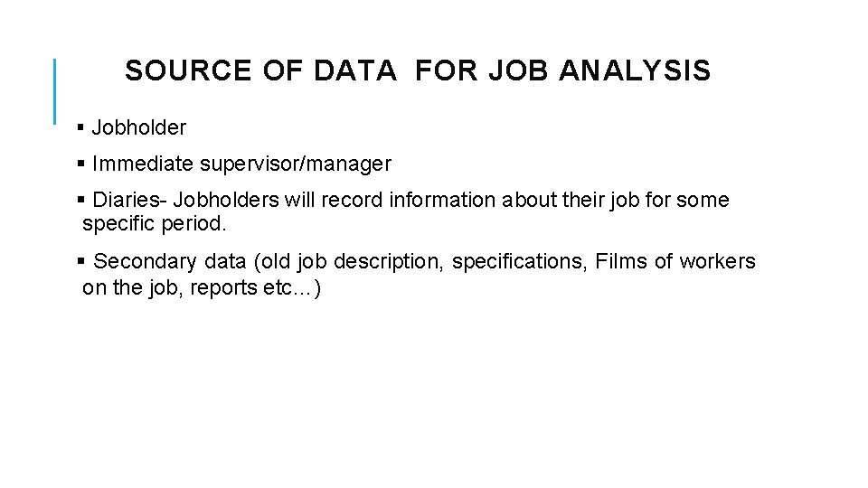
Task: Click the word 'ANALYSIS' in the title
Action: 635,70
